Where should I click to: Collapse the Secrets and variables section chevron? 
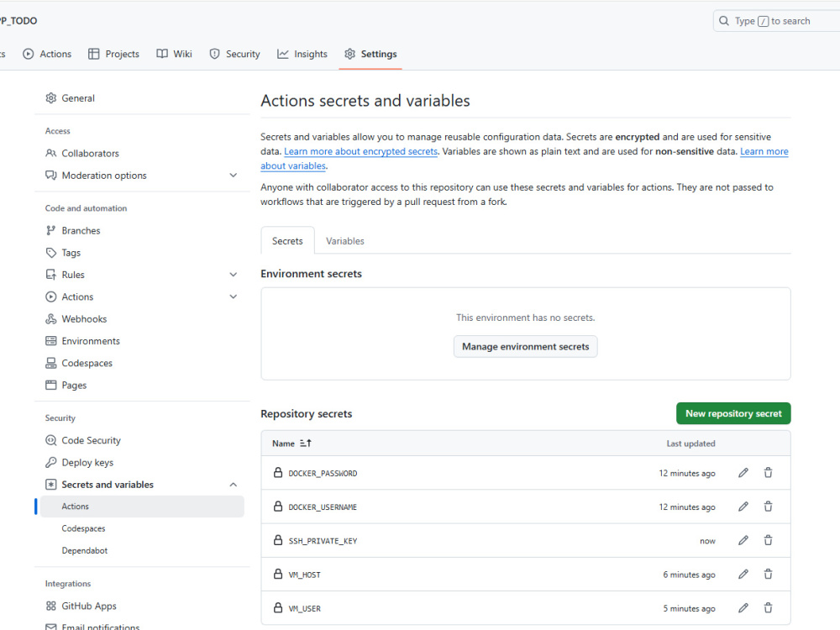pyautogui.click(x=233, y=485)
